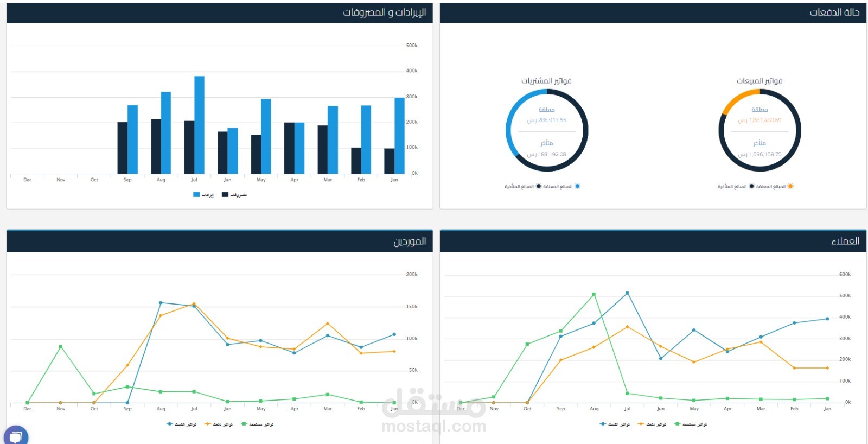
Task: Click the green Nov peak point in الموردين chart
Action: pos(60,346)
